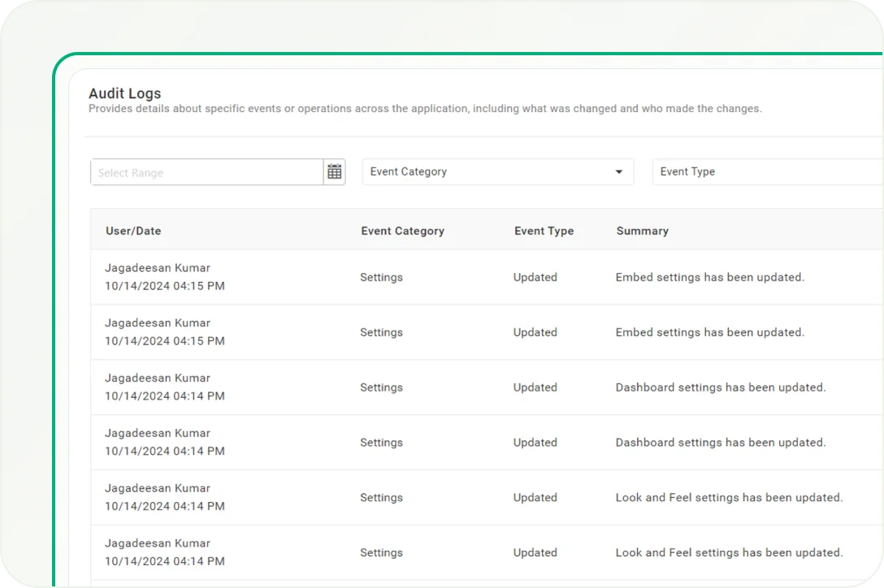Open the calendar date picker icon
This screenshot has width=884, height=588.
tap(334, 171)
